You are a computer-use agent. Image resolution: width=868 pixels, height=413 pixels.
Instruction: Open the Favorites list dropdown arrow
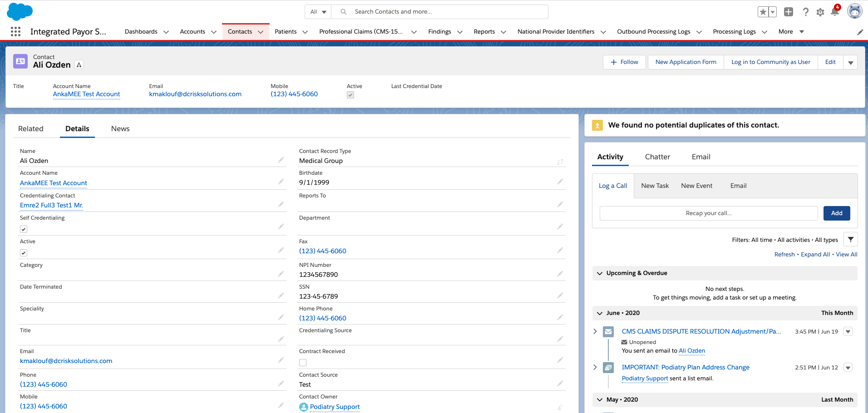pos(772,12)
